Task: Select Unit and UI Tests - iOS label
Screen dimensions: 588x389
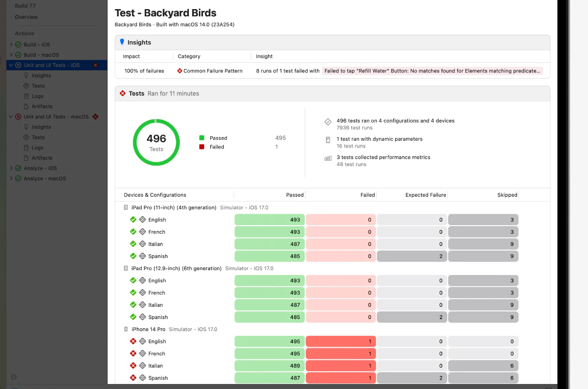Action: tap(52, 65)
